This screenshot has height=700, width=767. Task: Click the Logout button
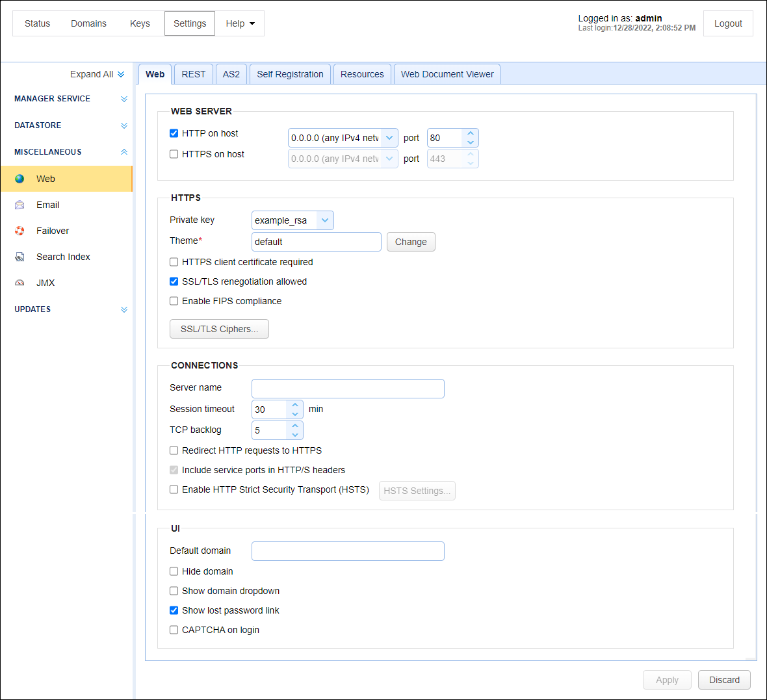(x=728, y=23)
